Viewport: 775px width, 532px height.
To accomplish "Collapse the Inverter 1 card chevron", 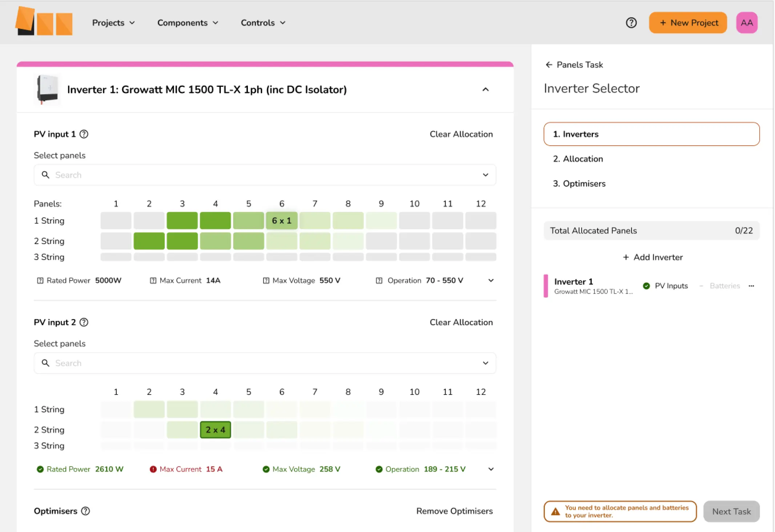I will 485,89.
